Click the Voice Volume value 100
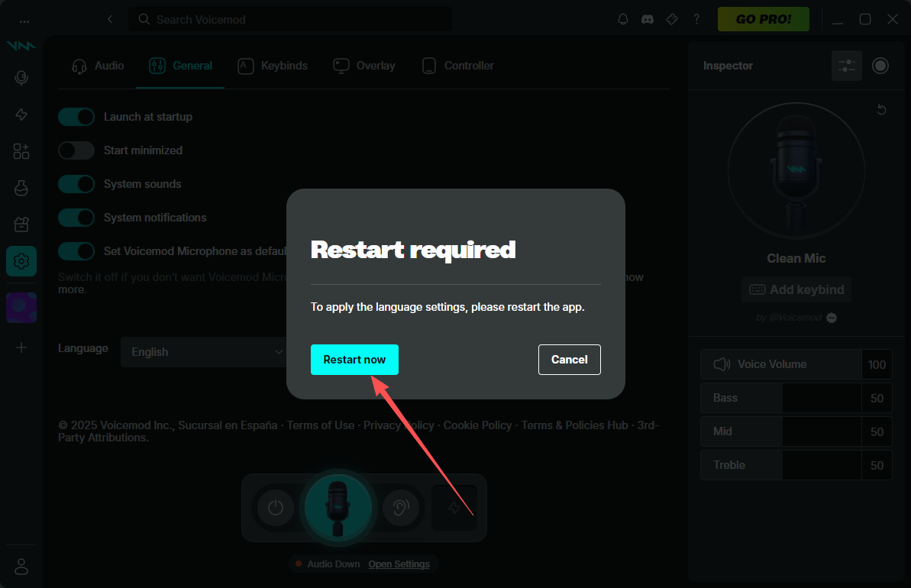 click(877, 365)
